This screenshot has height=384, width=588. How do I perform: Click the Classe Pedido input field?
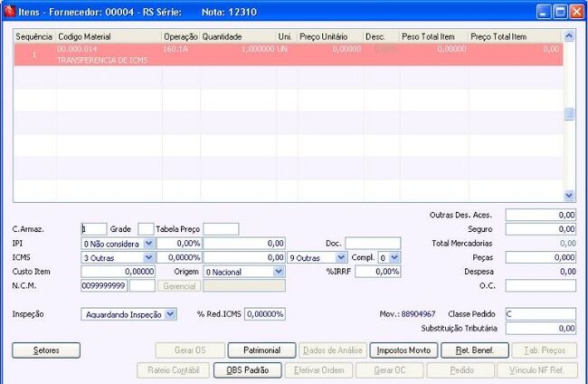[x=540, y=313]
